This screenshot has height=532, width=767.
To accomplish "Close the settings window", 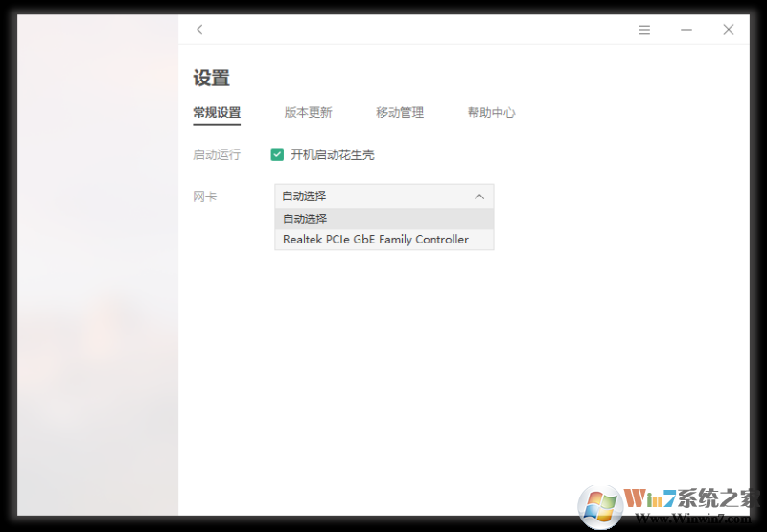I will pos(729,30).
